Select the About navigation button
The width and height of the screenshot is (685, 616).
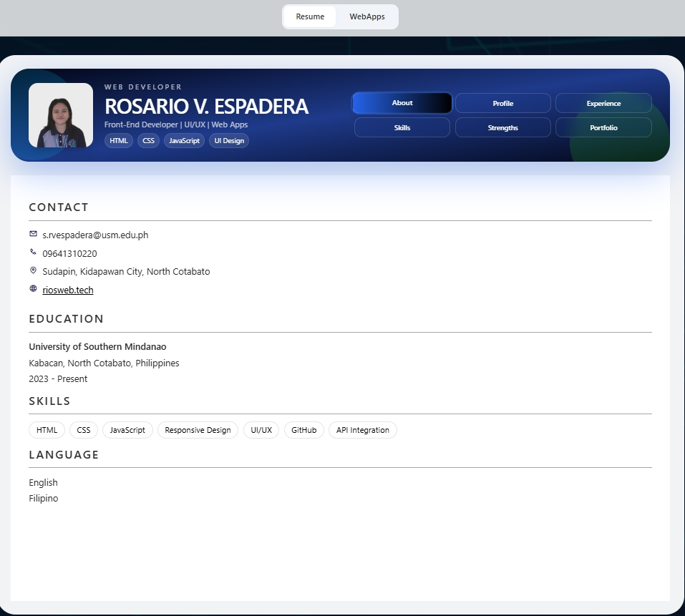coord(402,103)
